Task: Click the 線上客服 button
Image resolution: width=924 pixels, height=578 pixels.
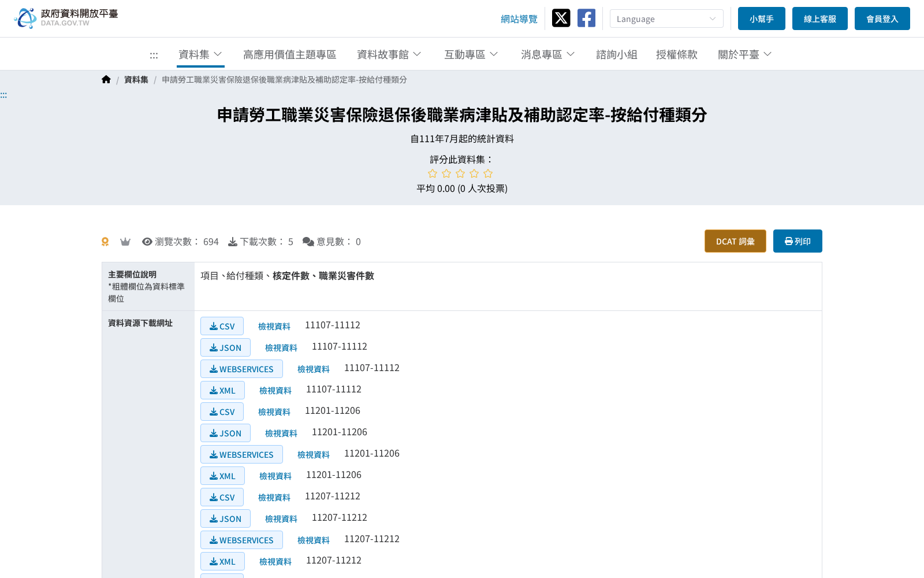Action: (820, 18)
